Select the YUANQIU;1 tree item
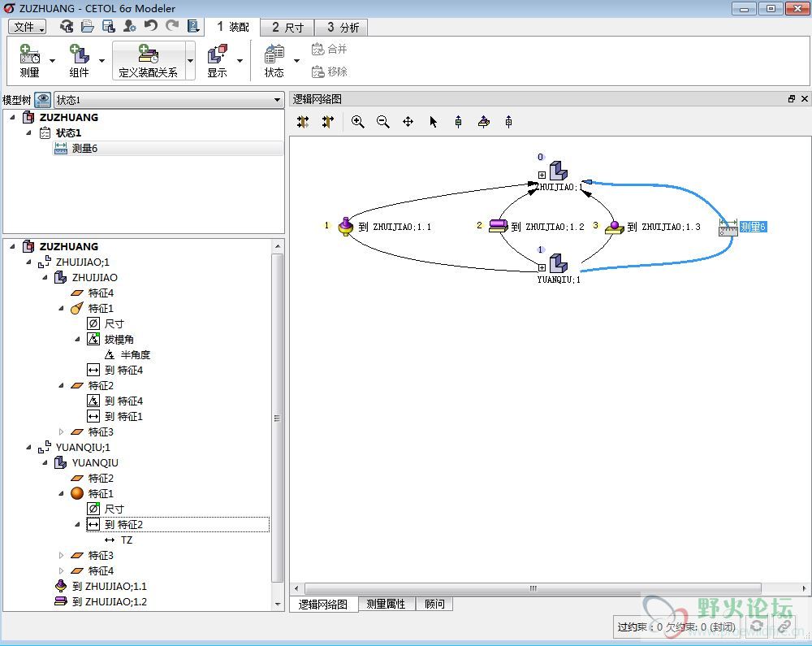This screenshot has width=812, height=646. [x=83, y=447]
